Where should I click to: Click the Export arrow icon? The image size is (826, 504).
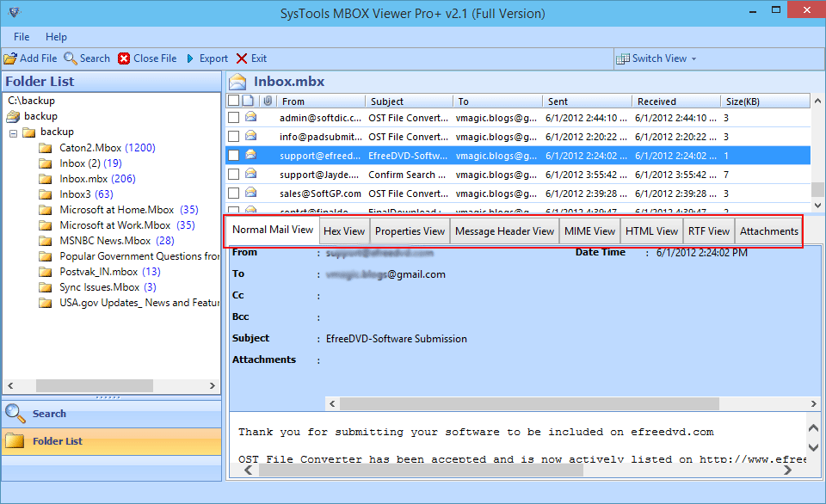point(190,58)
